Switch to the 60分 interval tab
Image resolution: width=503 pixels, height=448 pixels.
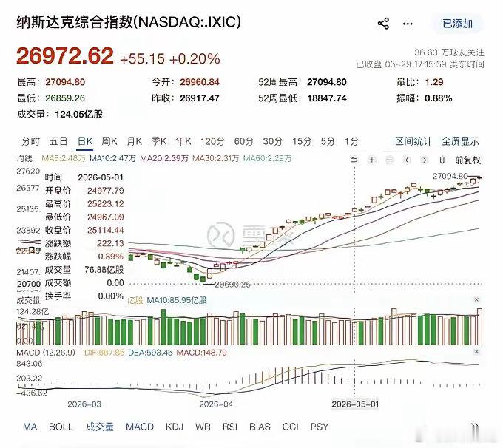point(244,141)
